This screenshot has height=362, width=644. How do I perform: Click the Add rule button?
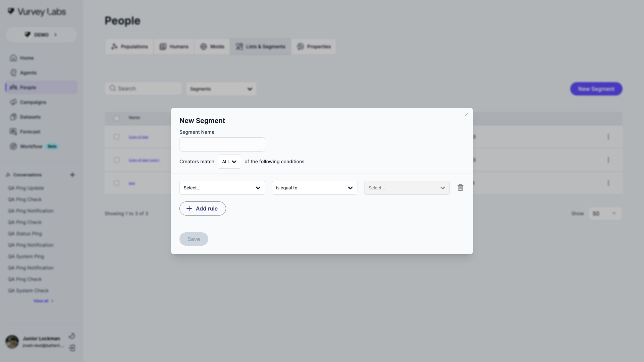pyautogui.click(x=203, y=208)
